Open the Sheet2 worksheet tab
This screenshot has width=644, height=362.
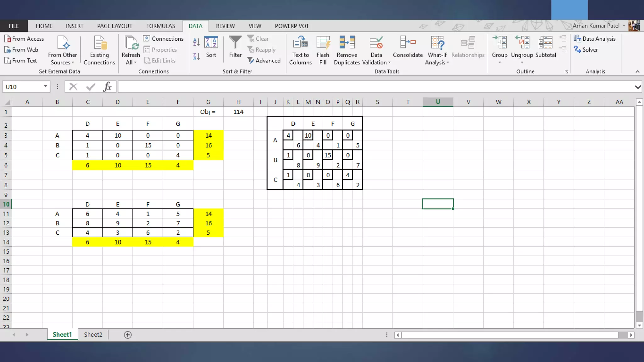point(93,335)
